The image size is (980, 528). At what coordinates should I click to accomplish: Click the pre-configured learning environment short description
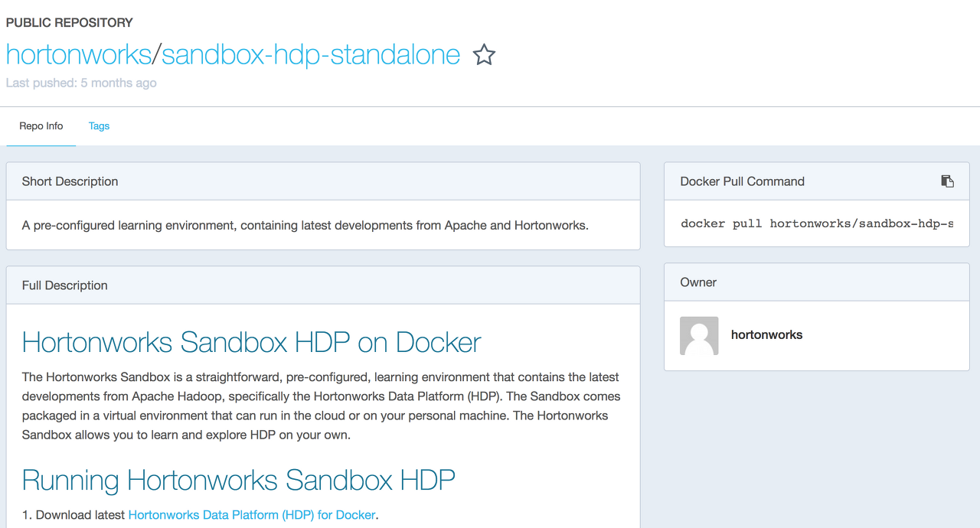pyautogui.click(x=305, y=226)
